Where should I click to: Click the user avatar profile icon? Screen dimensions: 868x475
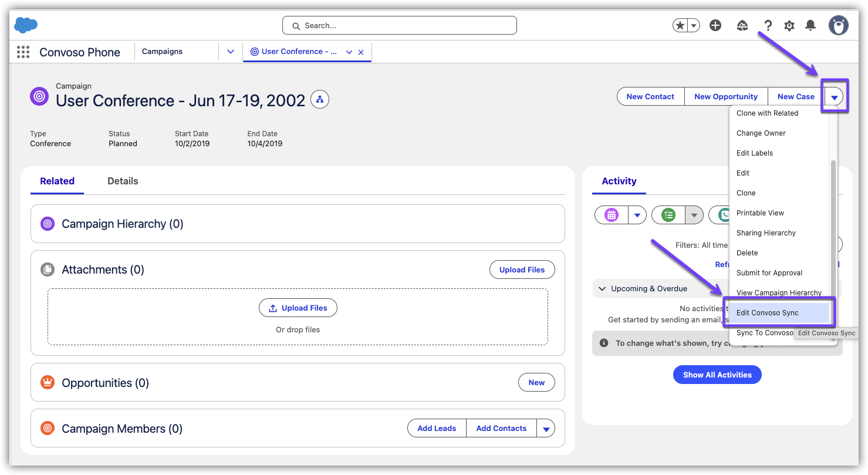[x=838, y=25]
